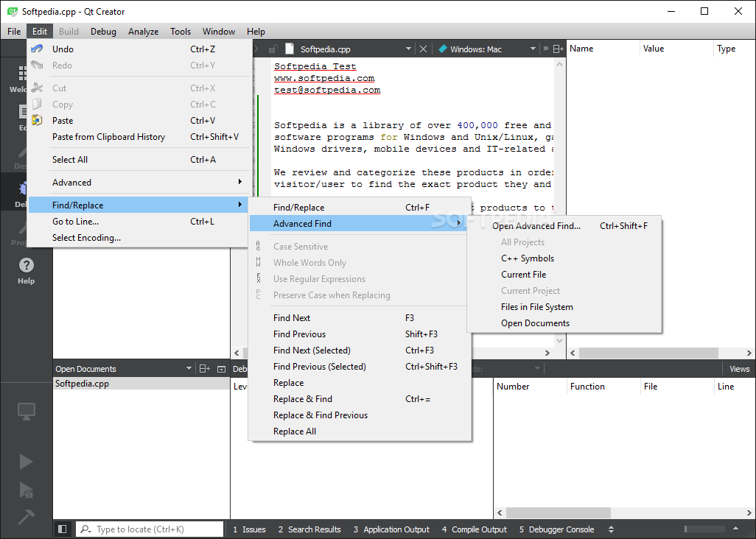Click the progress bar in status bar
The image size is (756, 539).
tap(704, 529)
